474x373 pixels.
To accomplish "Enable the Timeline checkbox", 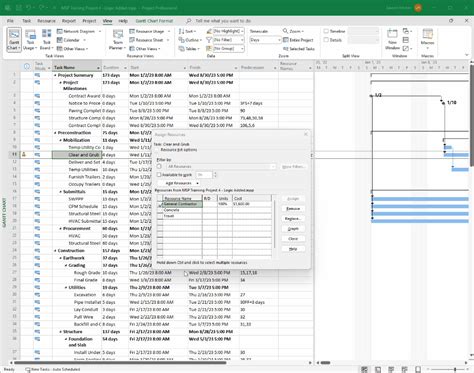I will point(326,31).
